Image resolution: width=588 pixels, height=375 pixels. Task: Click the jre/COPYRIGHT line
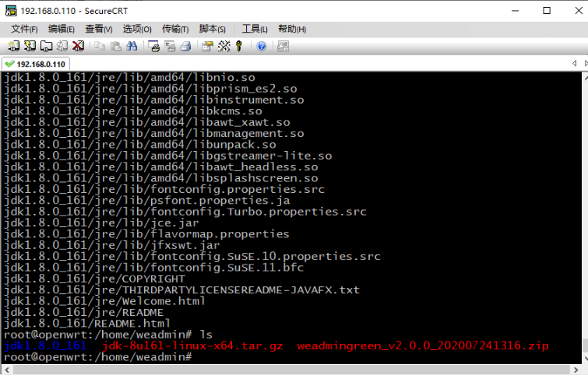click(x=94, y=279)
